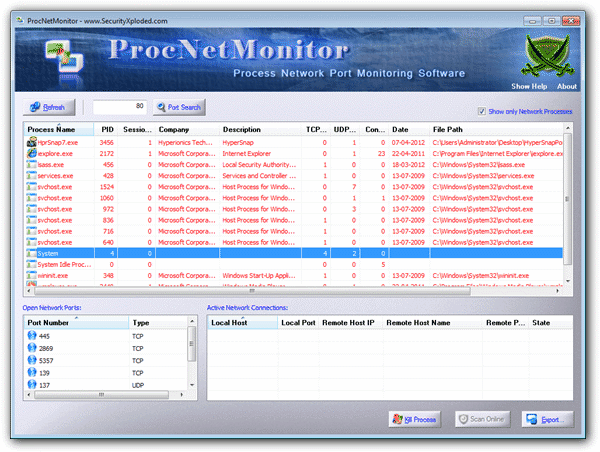Click ports list scroll down arrow
Viewport: 600px width, 452px height.
pyautogui.click(x=192, y=385)
